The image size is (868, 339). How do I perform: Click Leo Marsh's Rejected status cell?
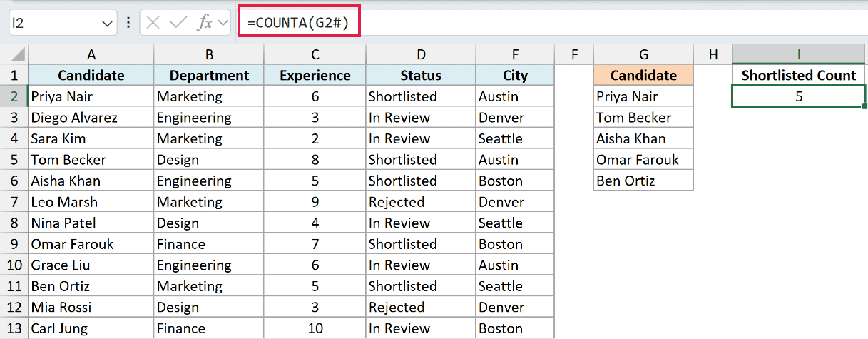click(x=421, y=202)
